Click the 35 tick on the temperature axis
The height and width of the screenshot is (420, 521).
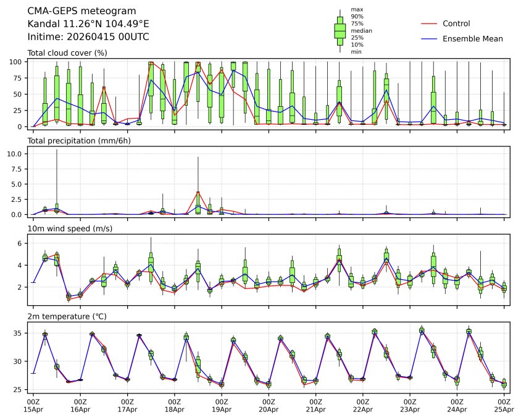click(20, 334)
